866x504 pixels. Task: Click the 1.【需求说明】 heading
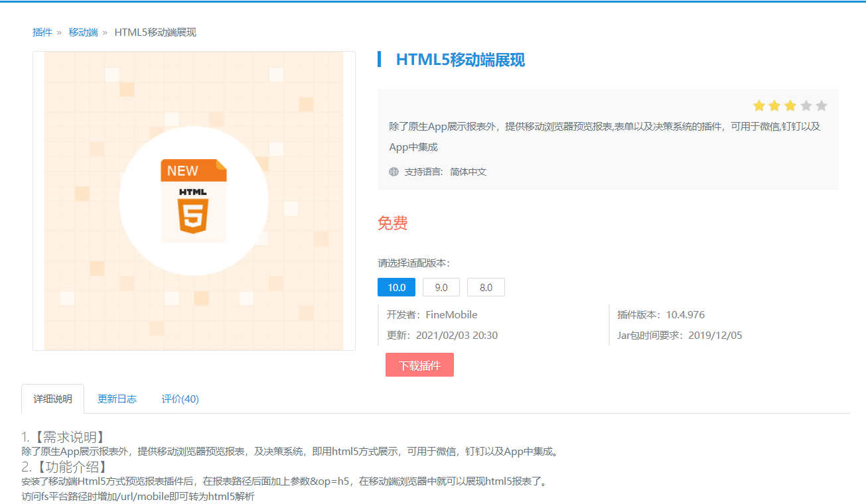point(64,437)
